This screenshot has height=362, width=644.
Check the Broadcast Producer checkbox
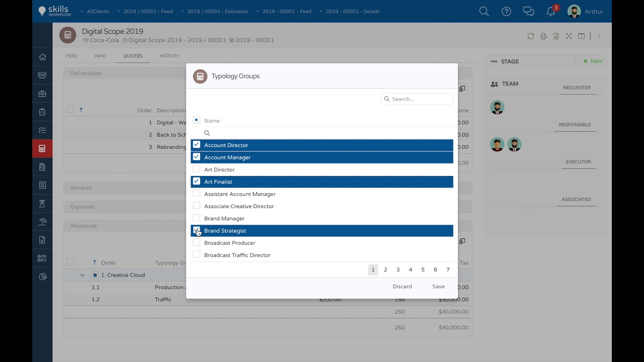pos(197,242)
